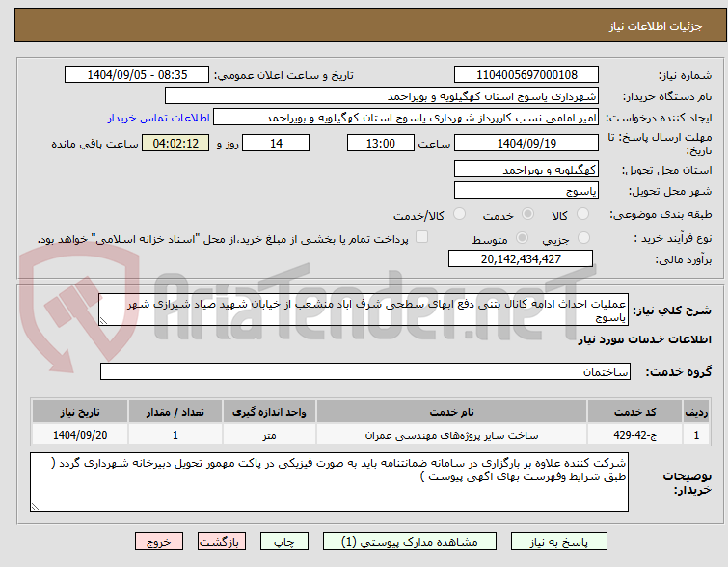The width and height of the screenshot is (728, 567).
Task: Click the شماره نیاز field 1104005697000108
Action: coord(526,75)
